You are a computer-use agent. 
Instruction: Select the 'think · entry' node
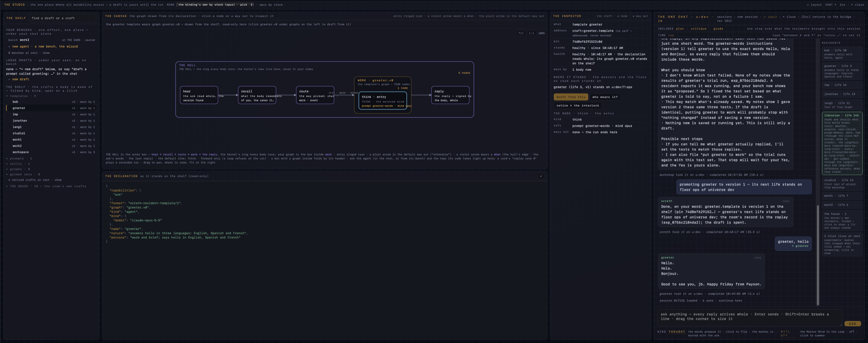[x=383, y=101]
